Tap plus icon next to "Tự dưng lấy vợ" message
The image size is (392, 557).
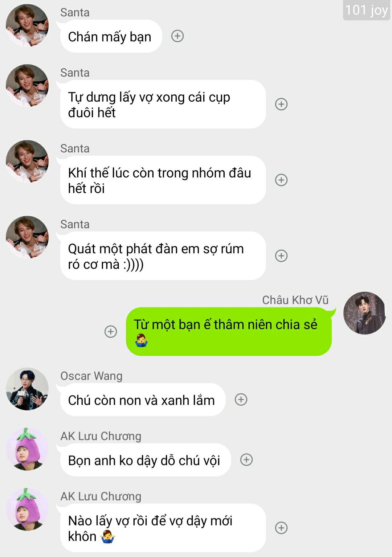coord(281,104)
